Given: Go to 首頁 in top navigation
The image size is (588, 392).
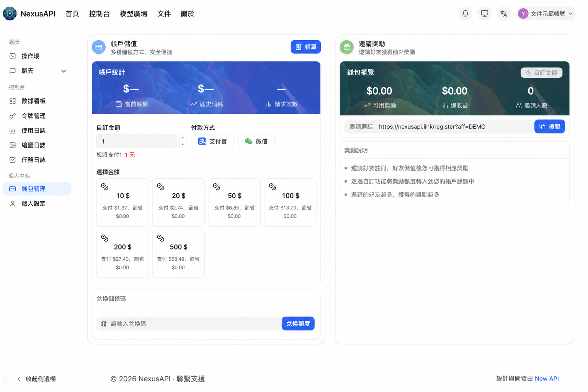Looking at the screenshot, I should point(72,14).
